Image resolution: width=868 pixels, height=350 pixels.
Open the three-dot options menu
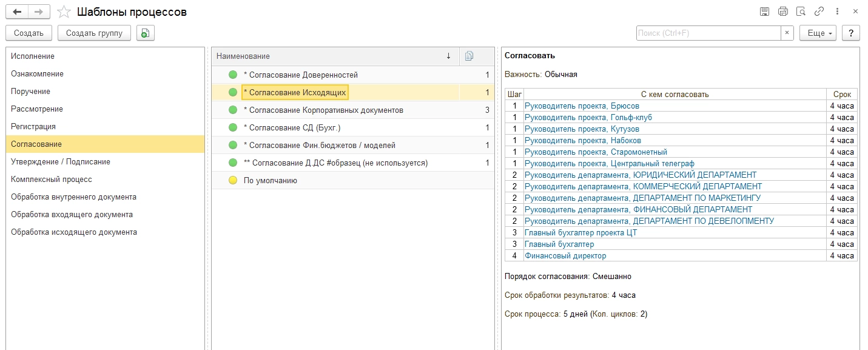[837, 12]
